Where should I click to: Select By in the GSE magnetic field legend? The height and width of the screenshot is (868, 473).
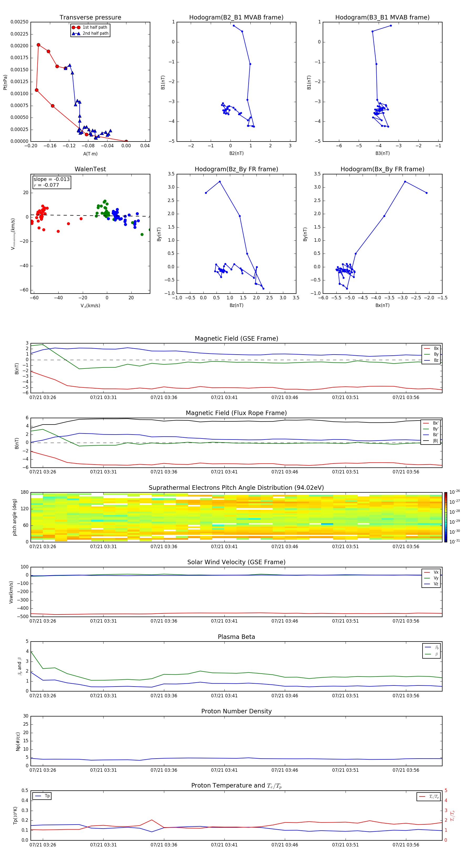coord(431,354)
